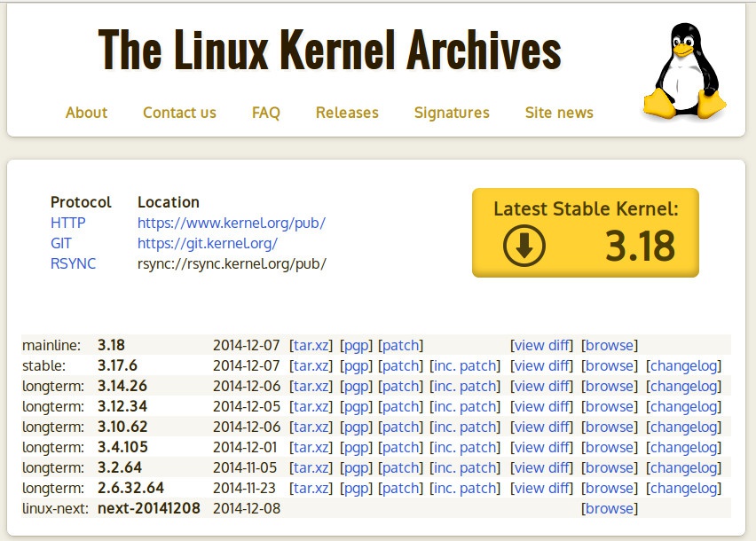
Task: Open pgp signature for stable 3.17.6
Action: 357,365
